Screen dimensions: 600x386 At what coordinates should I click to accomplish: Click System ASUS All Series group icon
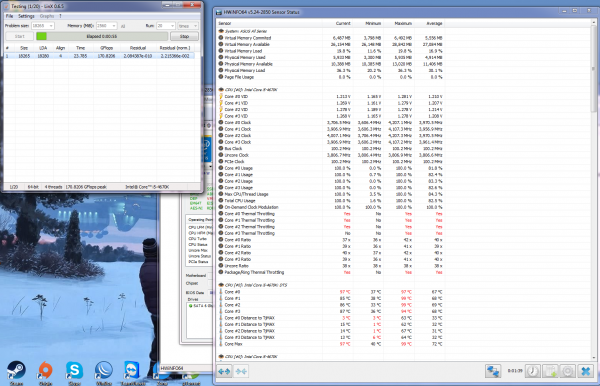click(221, 31)
